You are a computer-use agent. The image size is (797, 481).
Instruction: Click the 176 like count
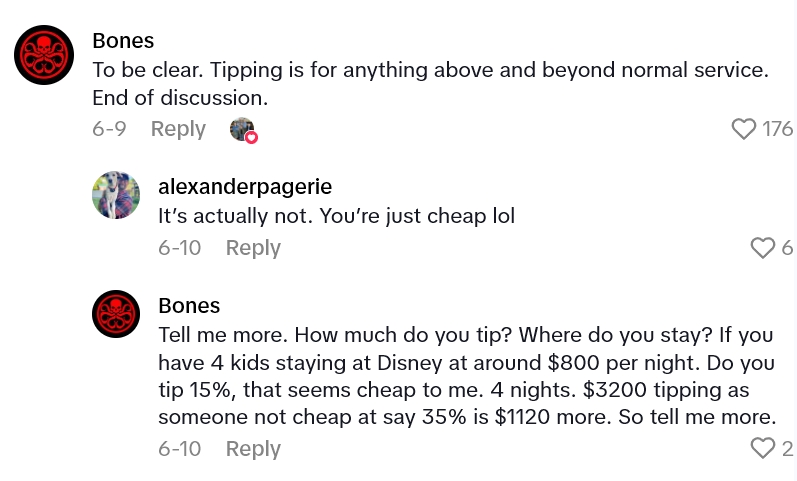pos(777,129)
